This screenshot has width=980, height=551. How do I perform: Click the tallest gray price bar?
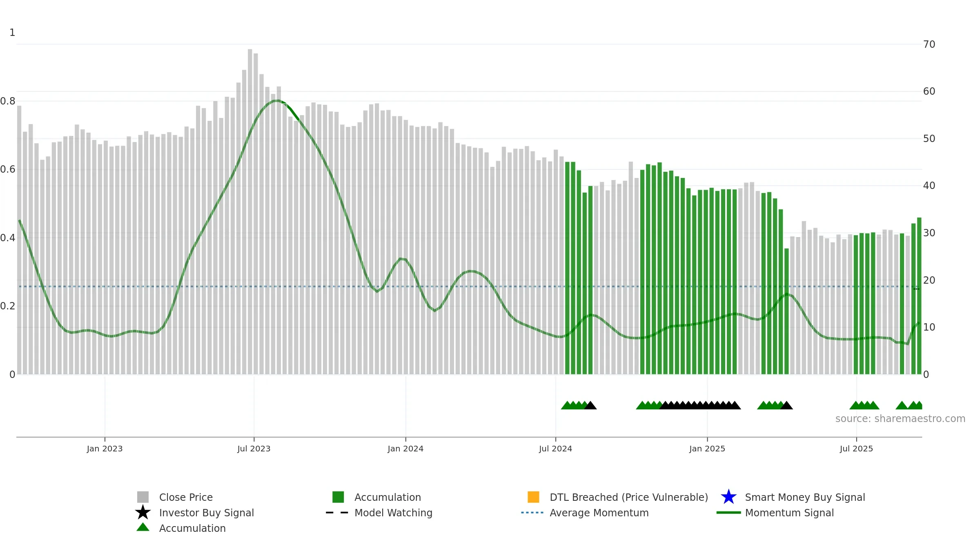[x=250, y=211]
